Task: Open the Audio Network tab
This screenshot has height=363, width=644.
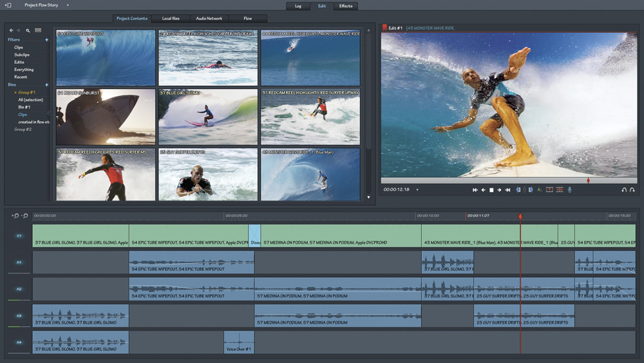Action: tap(209, 19)
